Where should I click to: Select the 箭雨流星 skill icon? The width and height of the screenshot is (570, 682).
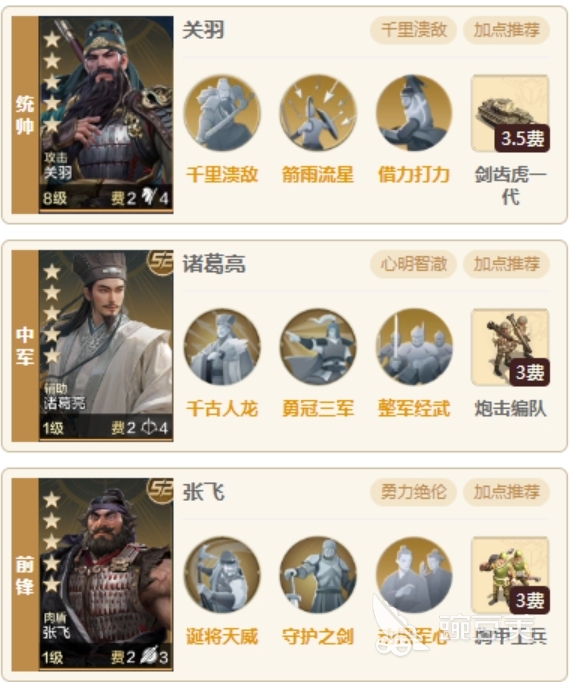[x=318, y=113]
